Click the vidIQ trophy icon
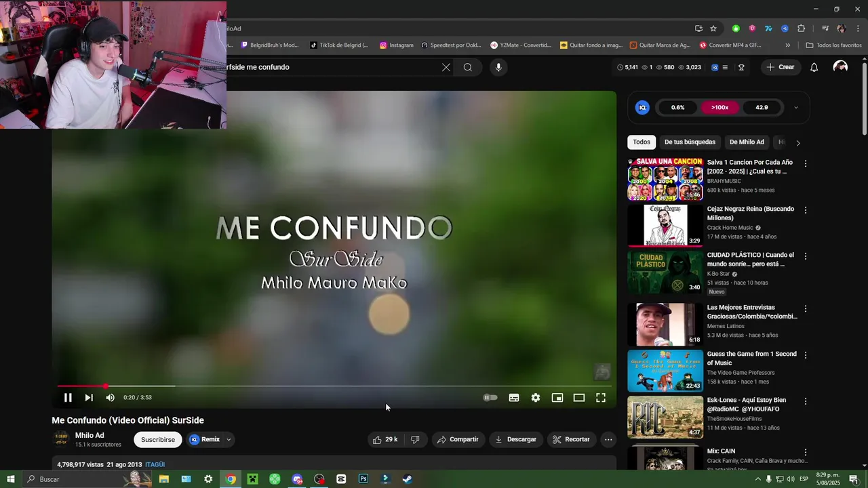The image size is (868, 488). pos(741,67)
